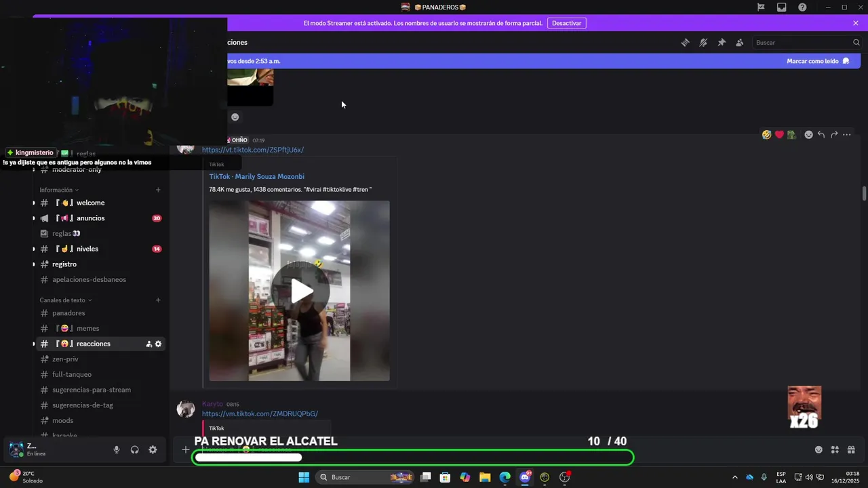
Task: Open the Threads panel icon
Action: pos(685,42)
